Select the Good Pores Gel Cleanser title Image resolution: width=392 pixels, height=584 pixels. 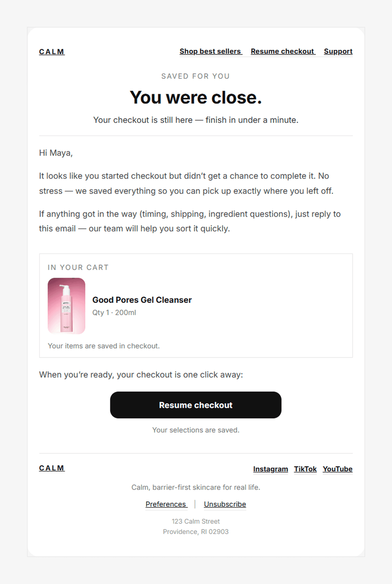tap(142, 300)
